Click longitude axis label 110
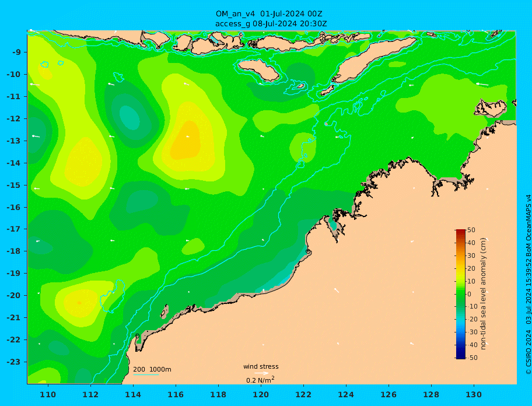 click(x=48, y=394)
